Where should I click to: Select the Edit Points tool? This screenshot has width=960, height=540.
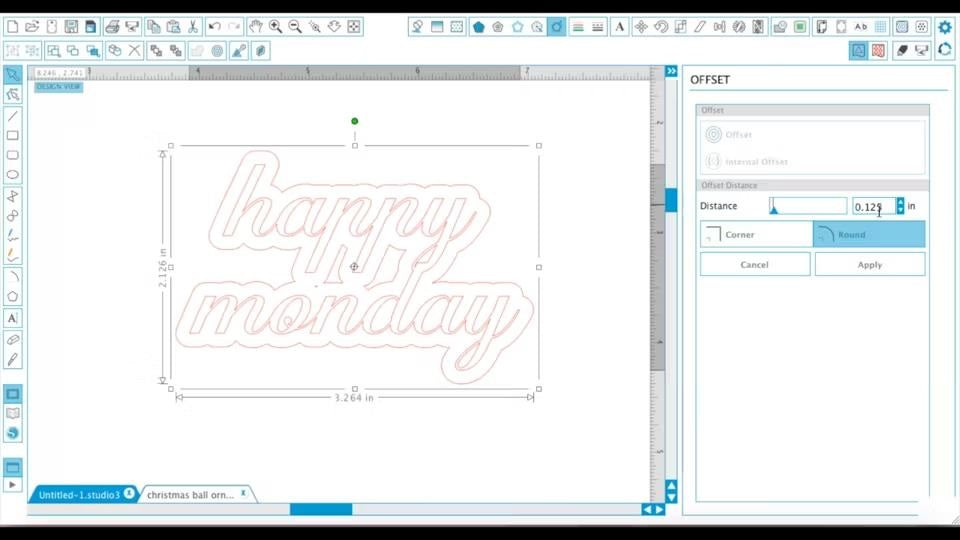coord(12,95)
